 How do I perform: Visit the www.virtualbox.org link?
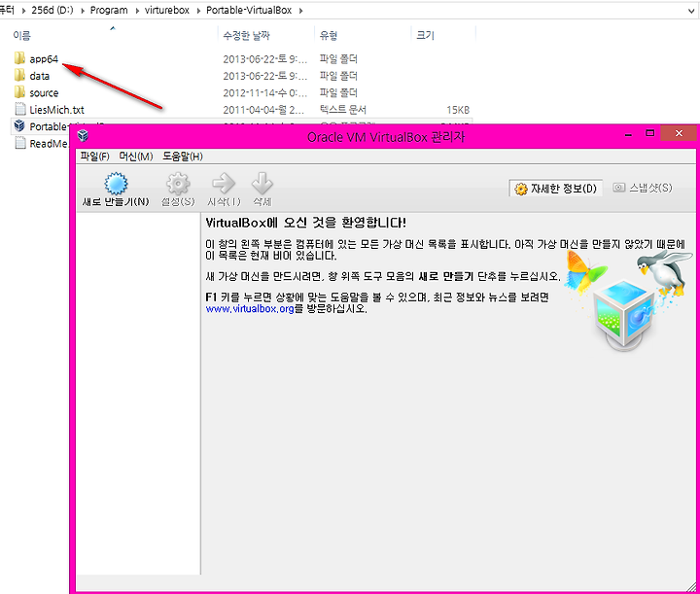(x=250, y=308)
